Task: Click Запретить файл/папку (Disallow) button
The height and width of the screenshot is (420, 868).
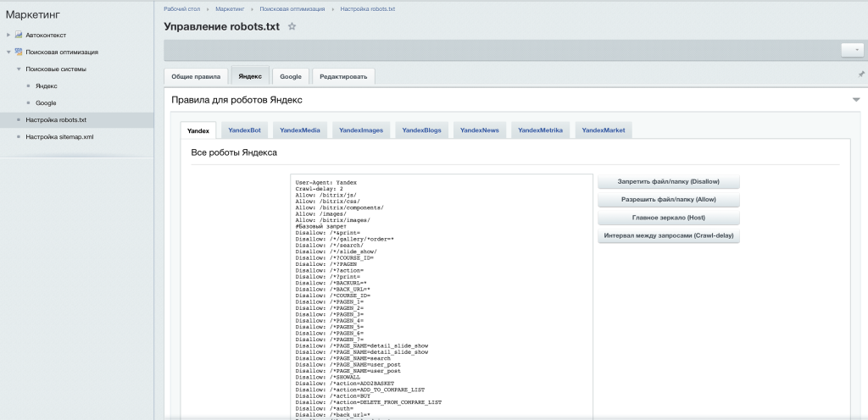Action: [669, 181]
